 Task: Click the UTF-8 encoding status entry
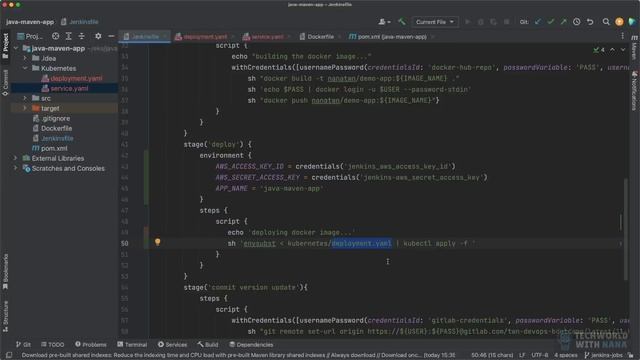[x=540, y=355]
